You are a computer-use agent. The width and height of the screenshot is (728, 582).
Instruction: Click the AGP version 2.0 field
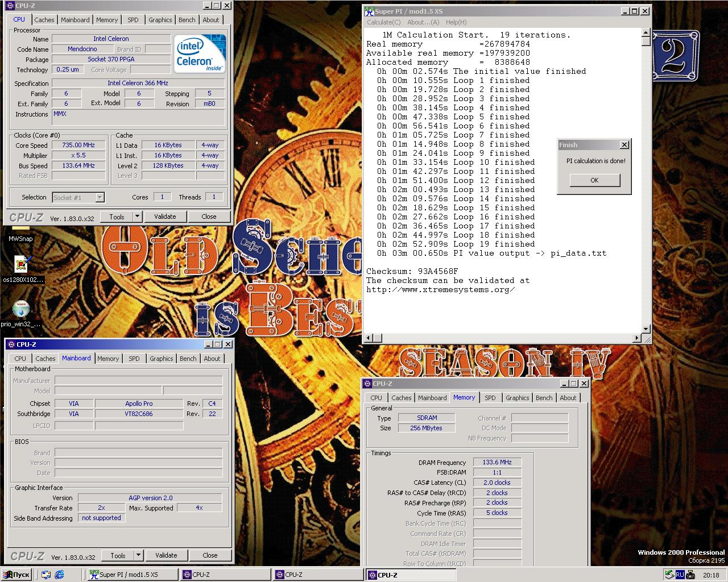pyautogui.click(x=150, y=498)
